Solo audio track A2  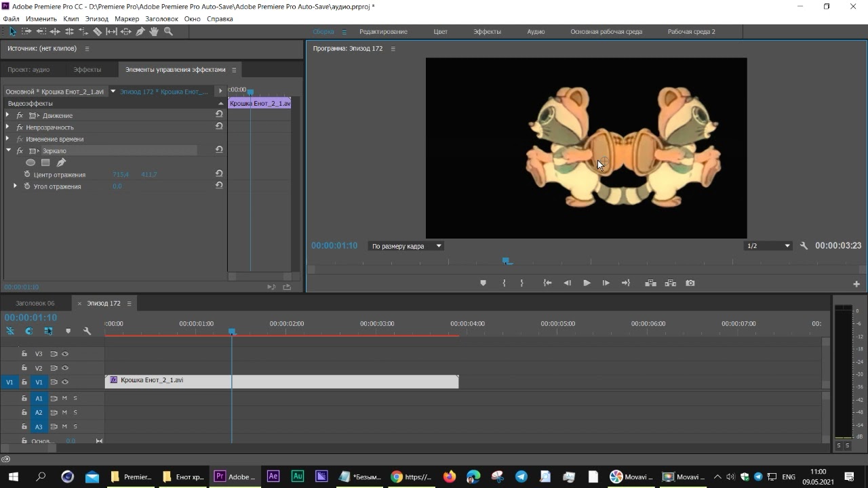coord(75,412)
